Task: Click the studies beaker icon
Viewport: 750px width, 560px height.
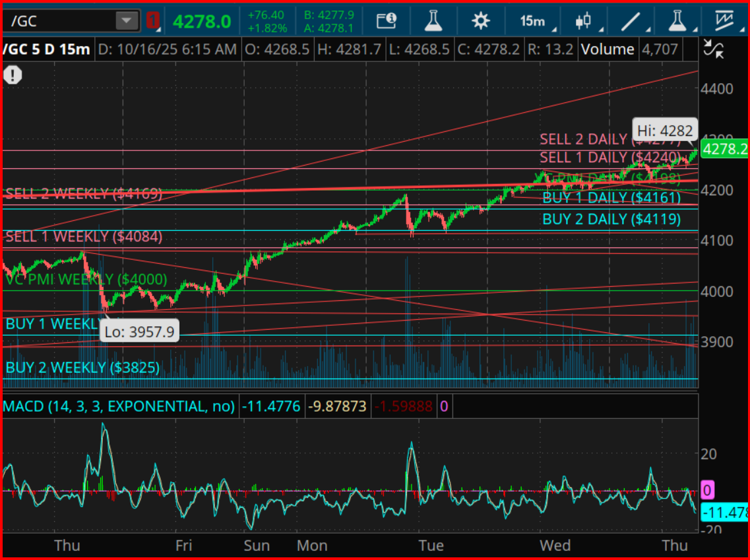Action: (x=433, y=20)
